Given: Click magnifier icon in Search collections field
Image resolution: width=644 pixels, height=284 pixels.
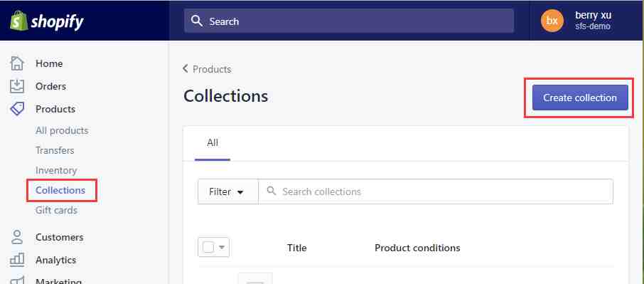Looking at the screenshot, I should (271, 191).
